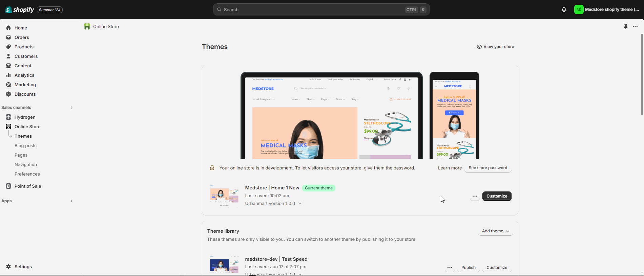Click the Hydrogen channel icon
This screenshot has height=276, width=644.
8,117
